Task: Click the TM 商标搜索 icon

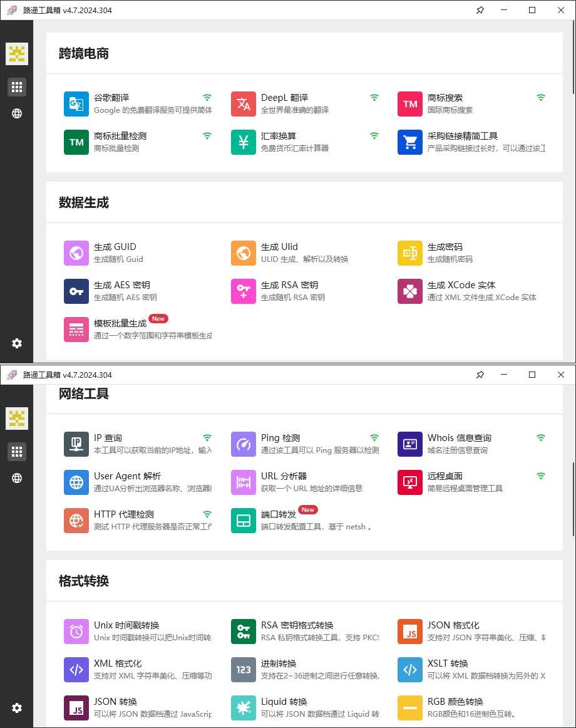Action: 409,104
